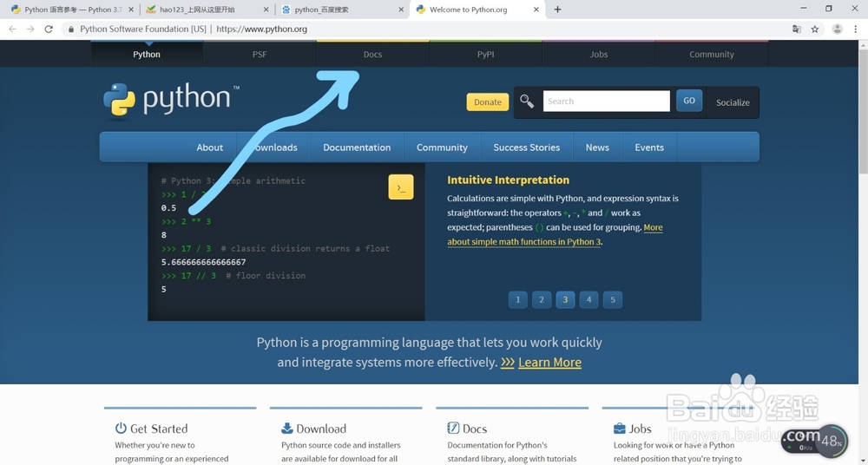Open the Downloads main menu
This screenshot has height=465, width=868.
(273, 147)
